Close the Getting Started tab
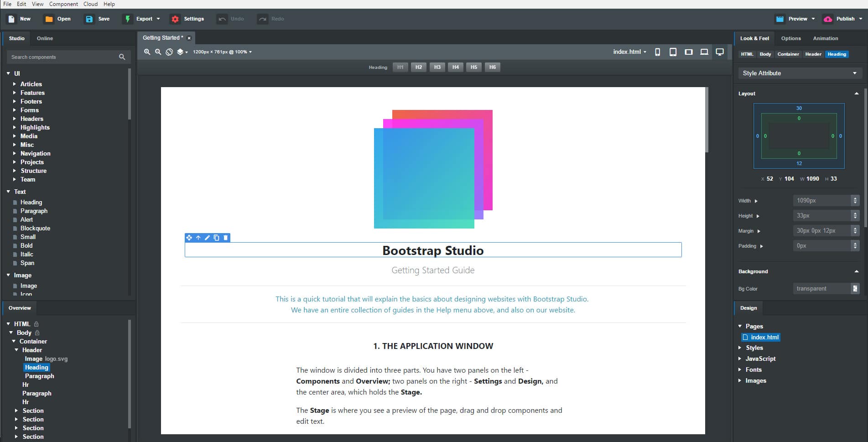 (x=189, y=38)
